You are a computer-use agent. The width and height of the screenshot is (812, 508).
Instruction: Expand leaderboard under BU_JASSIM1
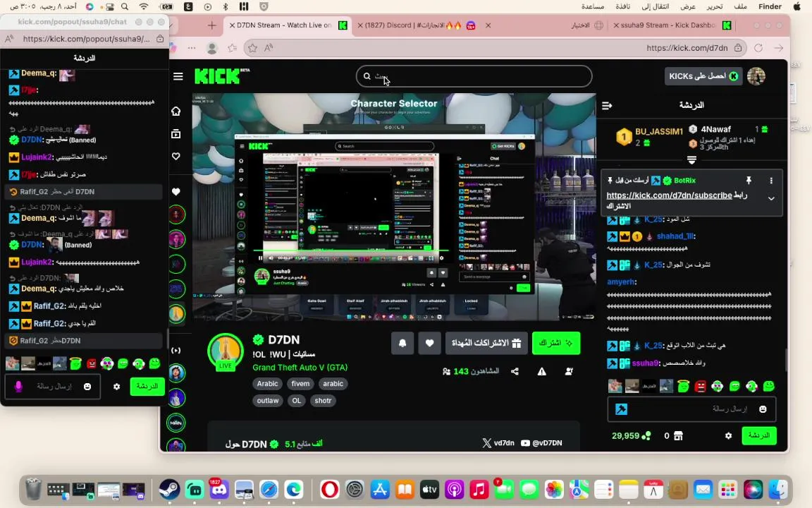click(x=691, y=159)
